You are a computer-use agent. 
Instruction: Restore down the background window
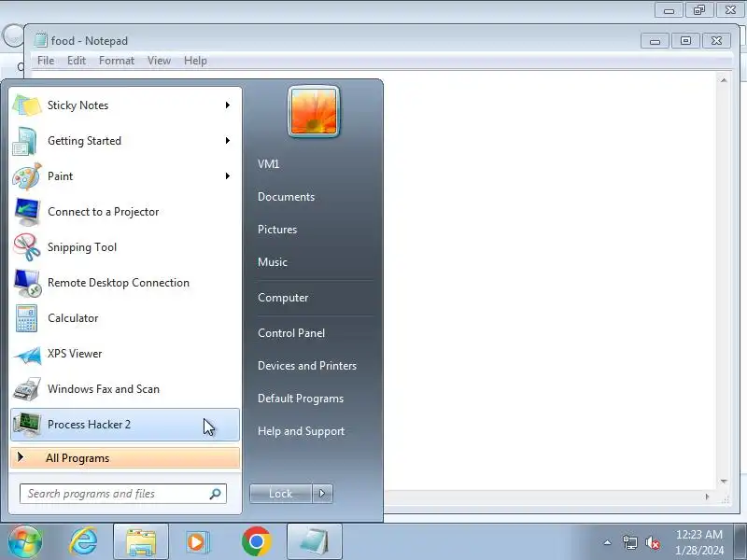(699, 10)
